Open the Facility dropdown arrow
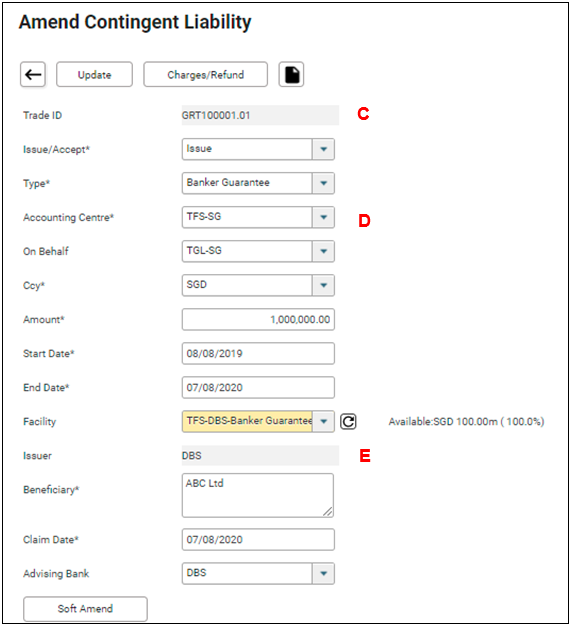Image resolution: width=572 pixels, height=627 pixels. 323,421
